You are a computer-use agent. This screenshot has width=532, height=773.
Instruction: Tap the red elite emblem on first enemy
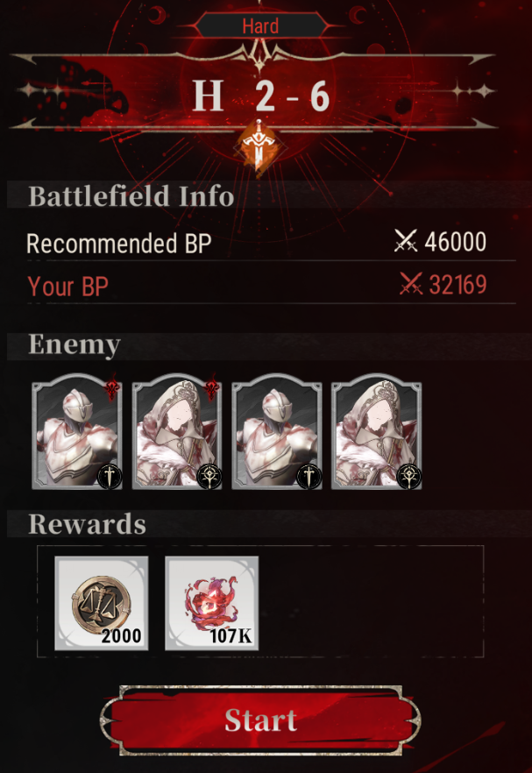(112, 387)
